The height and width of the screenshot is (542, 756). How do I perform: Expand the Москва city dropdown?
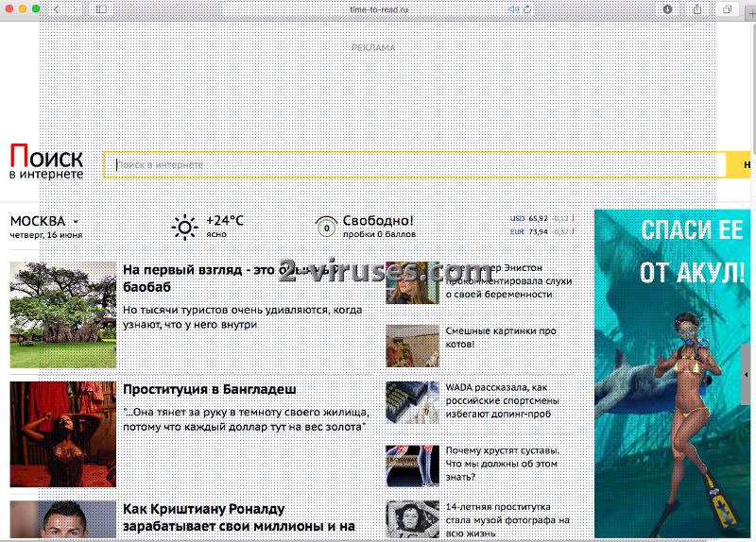[75, 222]
